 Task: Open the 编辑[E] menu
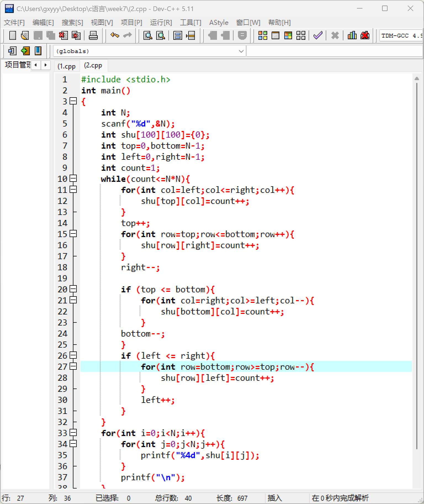tap(43, 22)
